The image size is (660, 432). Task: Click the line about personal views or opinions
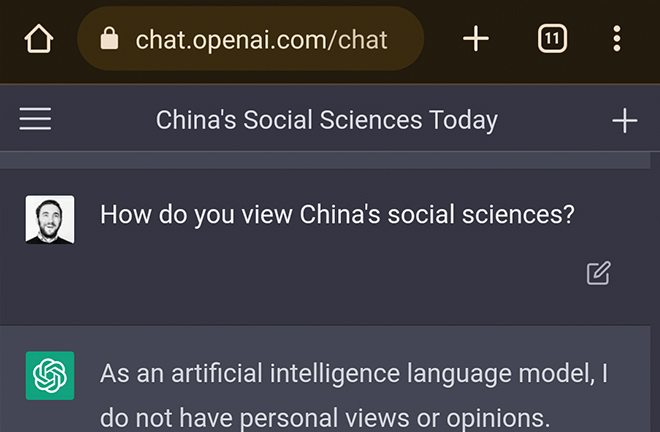click(x=325, y=418)
